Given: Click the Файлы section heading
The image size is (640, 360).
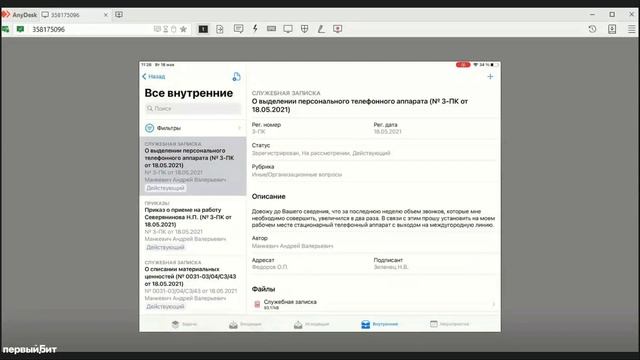Looking at the screenshot, I should pos(263,289).
